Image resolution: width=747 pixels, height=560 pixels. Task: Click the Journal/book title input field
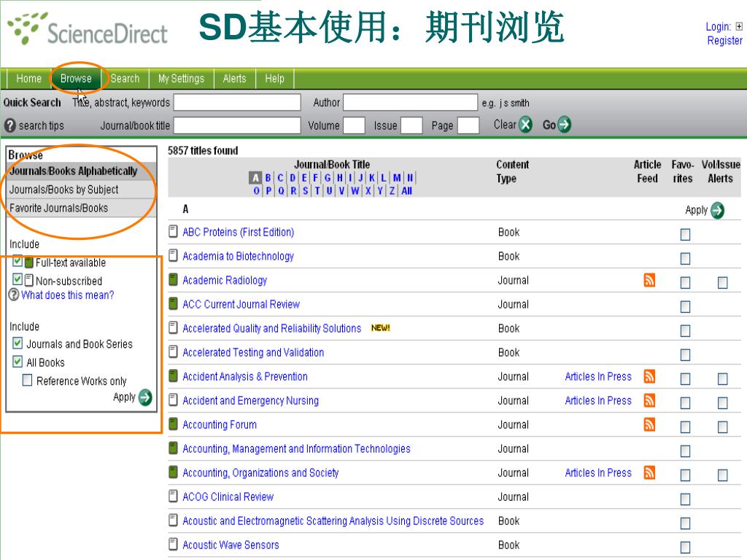point(237,125)
